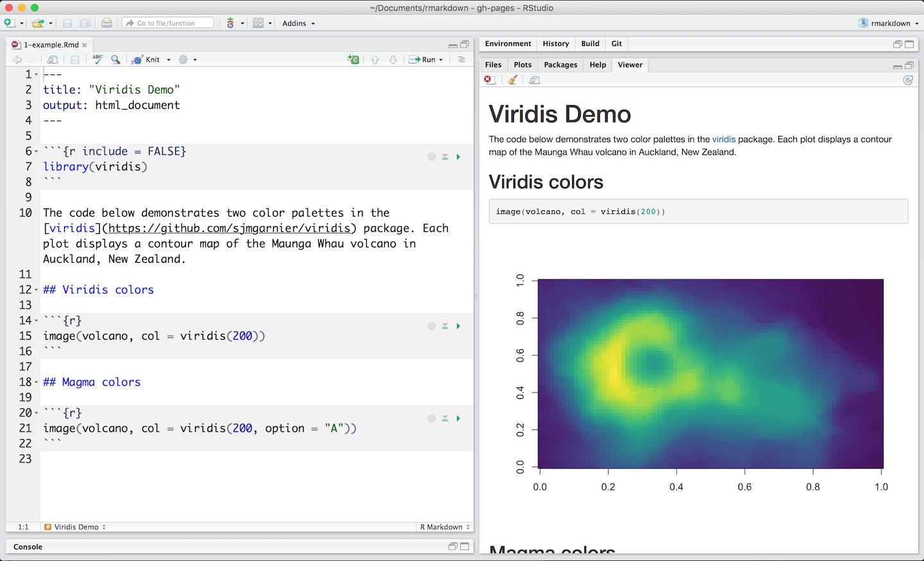
Task: Switch to the History tab
Action: point(556,44)
